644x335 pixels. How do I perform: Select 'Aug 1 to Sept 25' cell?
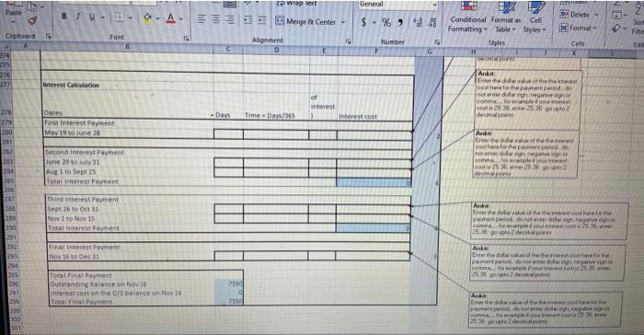point(130,172)
